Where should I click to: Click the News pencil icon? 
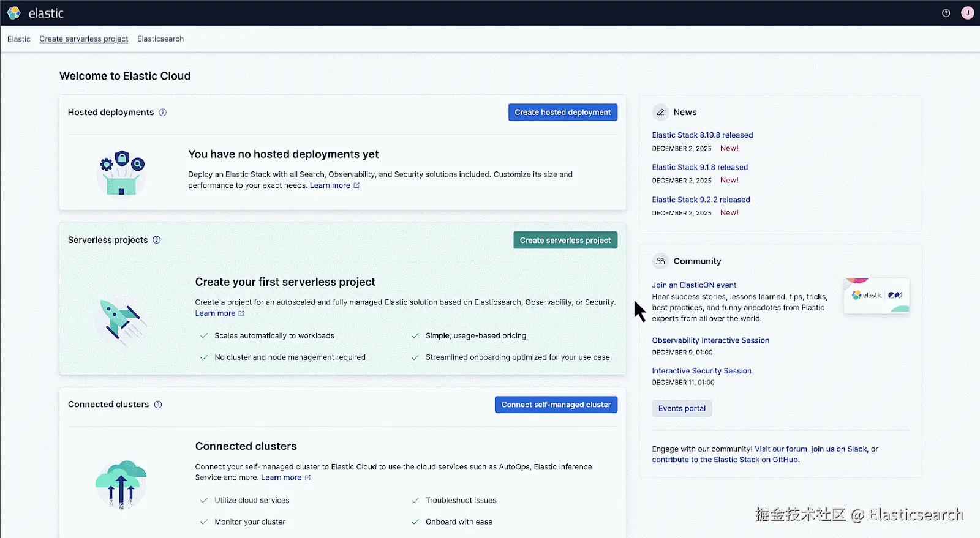(x=660, y=113)
